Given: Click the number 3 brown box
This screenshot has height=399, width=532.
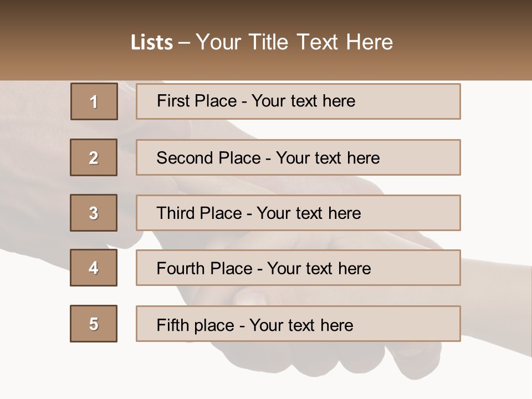Looking at the screenshot, I should click(94, 213).
